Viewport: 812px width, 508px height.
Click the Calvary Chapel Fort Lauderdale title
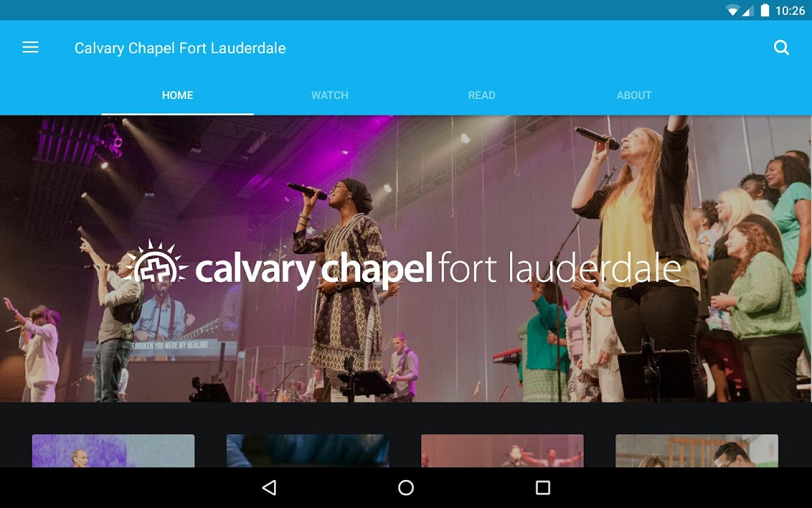coord(180,48)
